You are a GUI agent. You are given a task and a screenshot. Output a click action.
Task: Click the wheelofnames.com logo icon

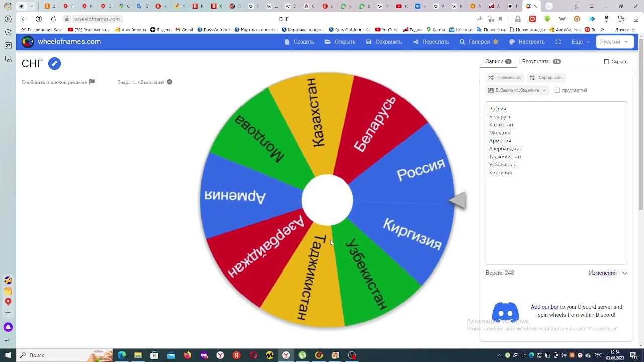point(28,42)
